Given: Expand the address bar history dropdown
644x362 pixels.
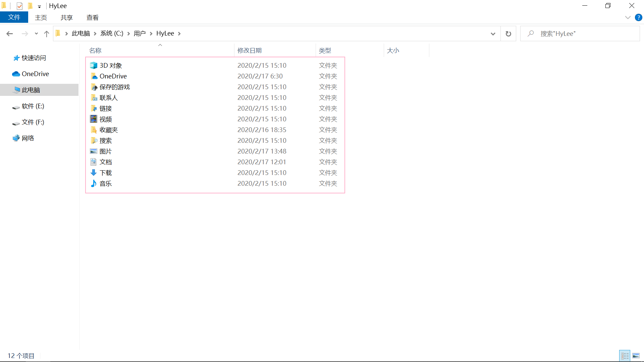Looking at the screenshot, I should coord(493,34).
